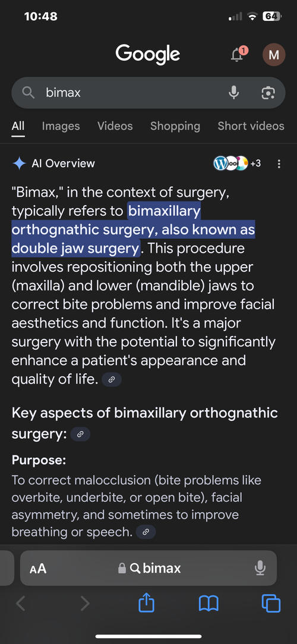This screenshot has height=644, width=297.
Task: Open AI Overview three-dot options menu
Action: coord(279,164)
